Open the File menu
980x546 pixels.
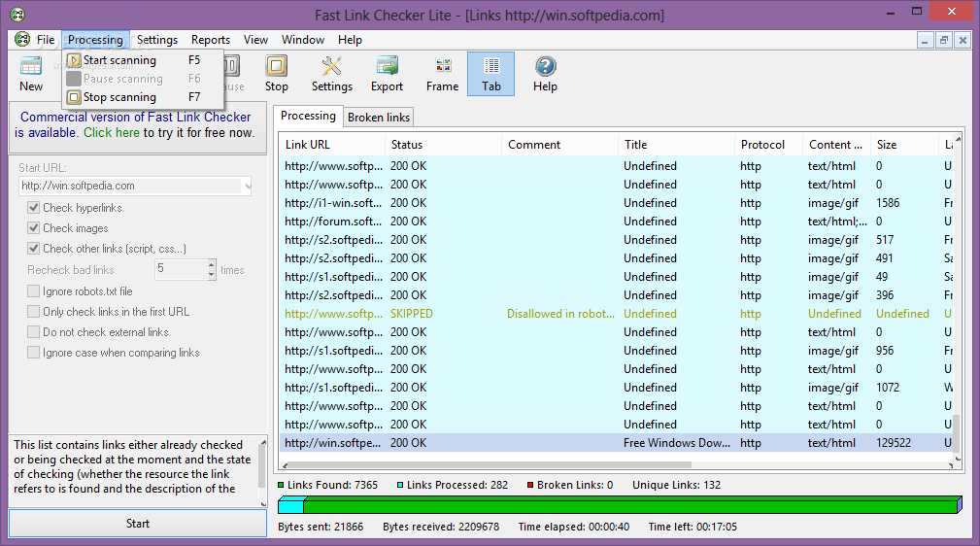click(46, 40)
